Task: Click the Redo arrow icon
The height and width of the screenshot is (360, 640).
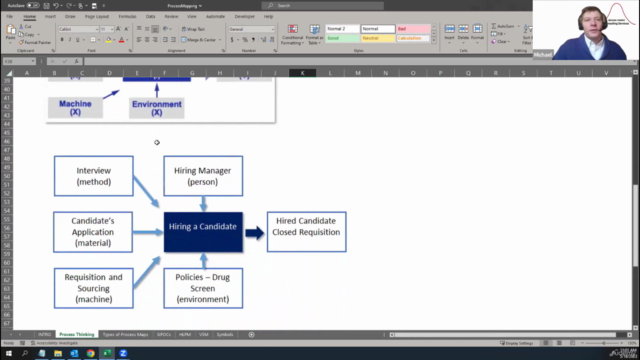Action: point(69,6)
